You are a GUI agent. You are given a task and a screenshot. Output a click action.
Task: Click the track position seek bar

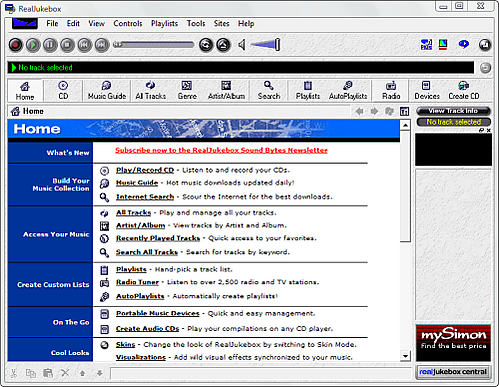click(x=154, y=44)
